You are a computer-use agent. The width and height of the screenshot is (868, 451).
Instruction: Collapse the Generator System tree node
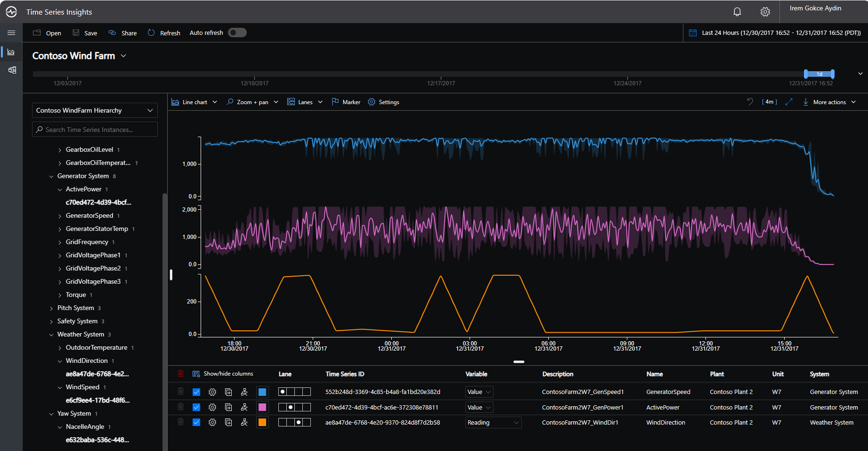pos(51,176)
